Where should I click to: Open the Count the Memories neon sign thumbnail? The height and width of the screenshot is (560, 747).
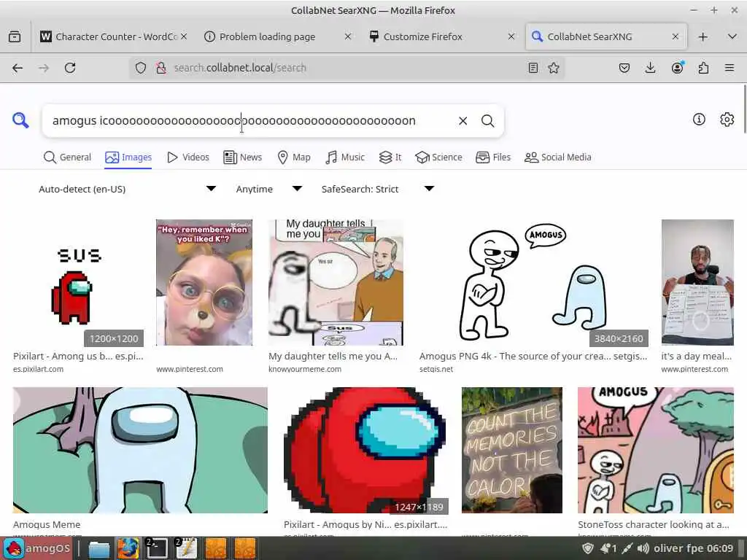click(512, 451)
